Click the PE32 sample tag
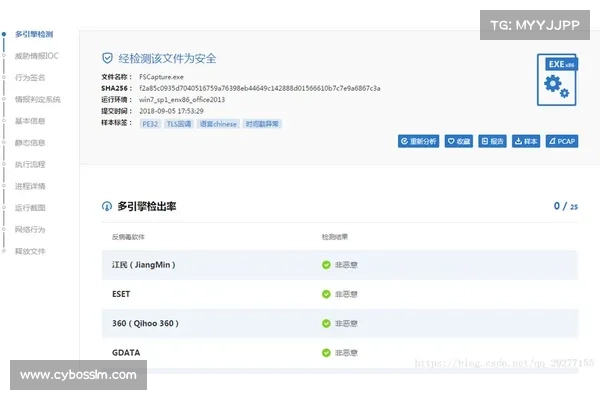Screen dimensions: 600x400 point(150,124)
